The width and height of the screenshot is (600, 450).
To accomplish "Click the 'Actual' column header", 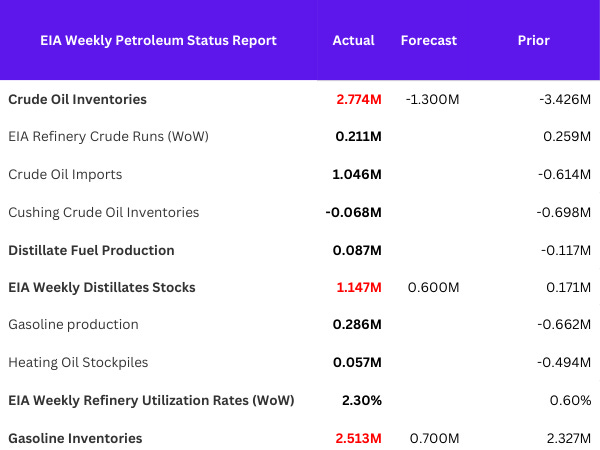I will coord(353,41).
